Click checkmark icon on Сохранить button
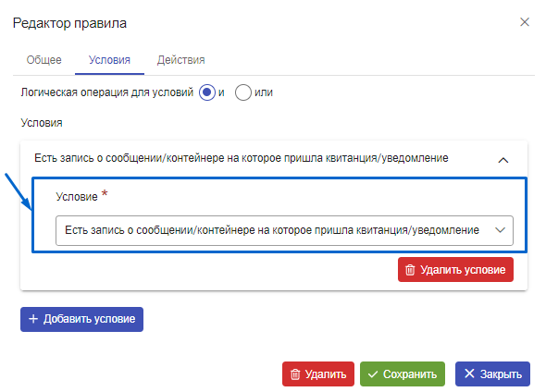The image size is (546, 392). click(x=373, y=374)
